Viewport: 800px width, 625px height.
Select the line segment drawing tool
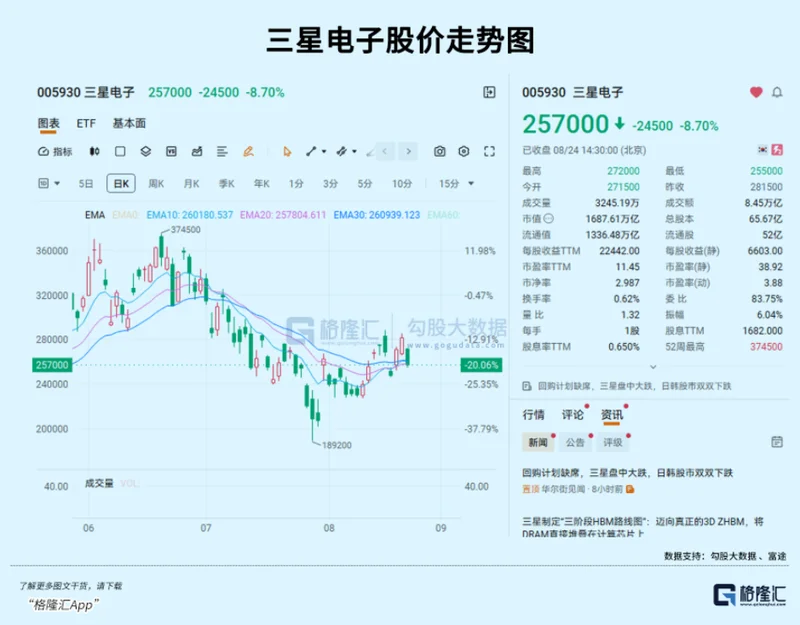(311, 152)
